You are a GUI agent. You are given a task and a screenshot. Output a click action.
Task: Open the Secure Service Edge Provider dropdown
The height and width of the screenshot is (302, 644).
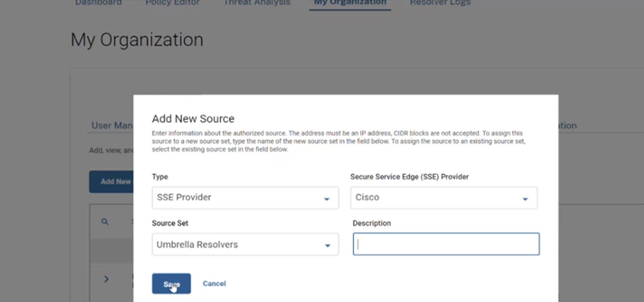coord(444,198)
